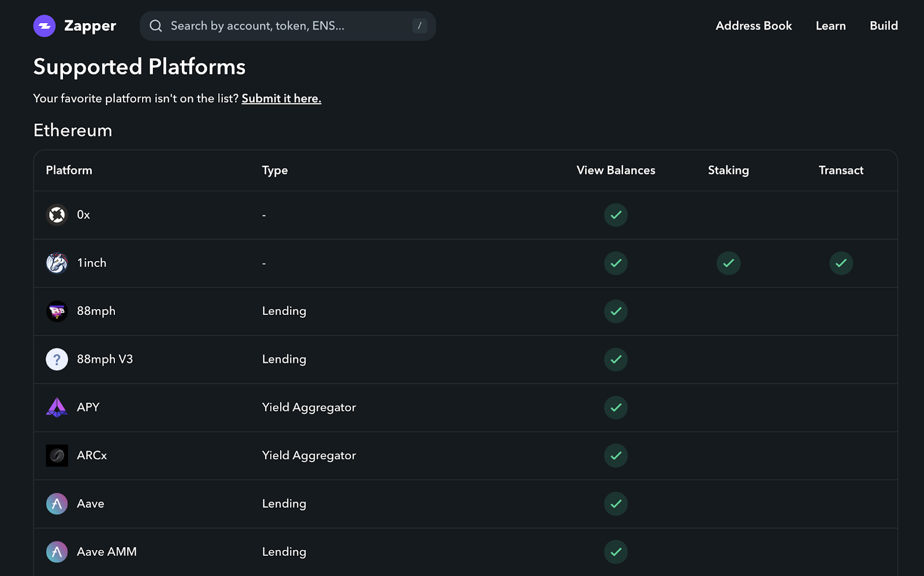This screenshot has height=576, width=924.
Task: Open the Build menu item
Action: (884, 26)
